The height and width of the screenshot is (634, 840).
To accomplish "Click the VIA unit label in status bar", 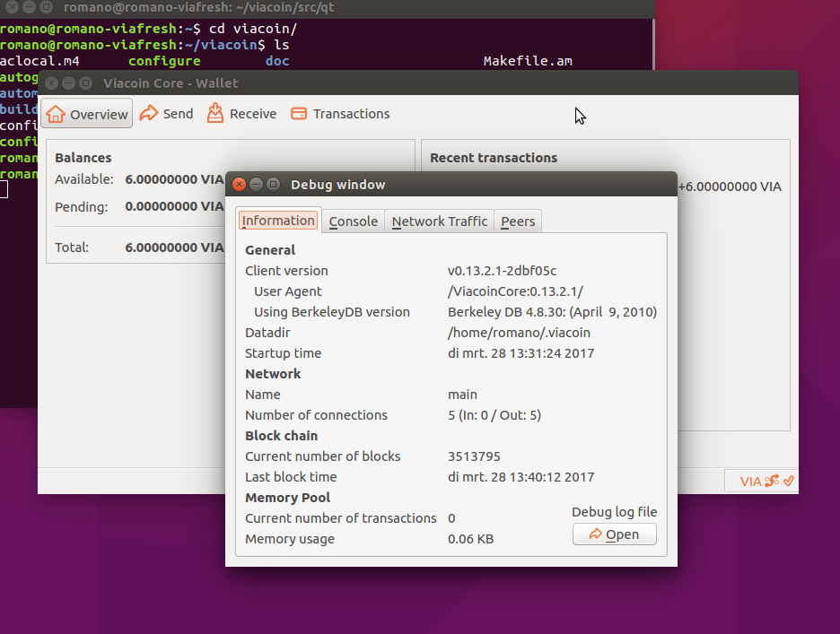I will click(750, 482).
